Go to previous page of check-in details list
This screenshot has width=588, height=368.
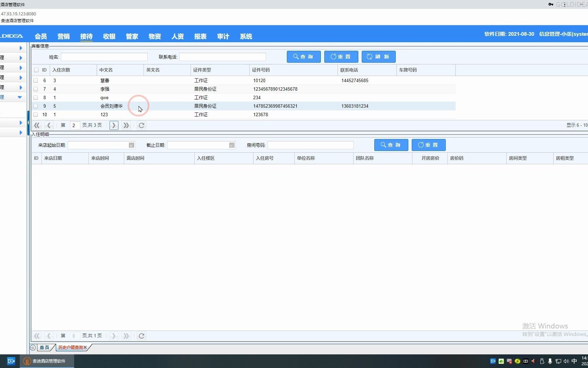click(x=49, y=336)
